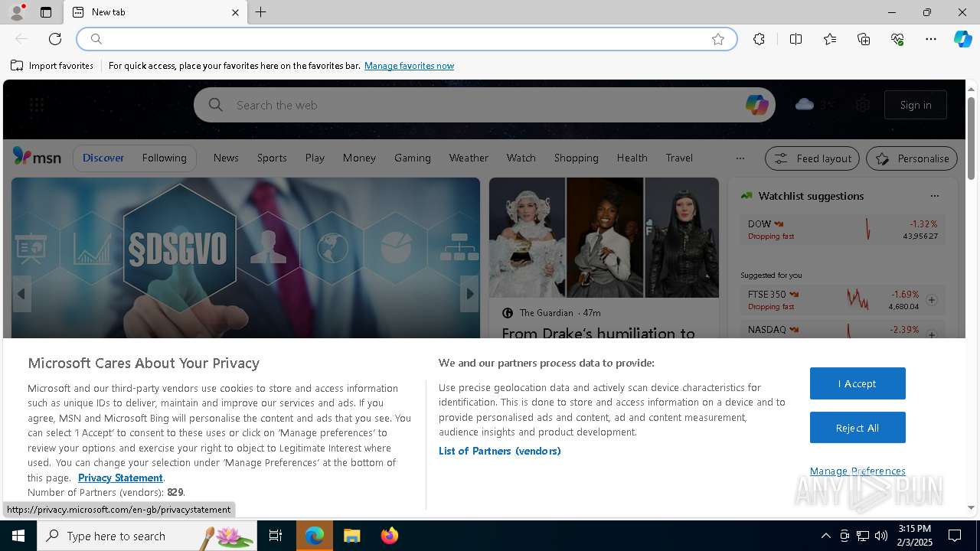The height and width of the screenshot is (551, 980).
Task: Show hidden system tray icons
Action: point(825,536)
